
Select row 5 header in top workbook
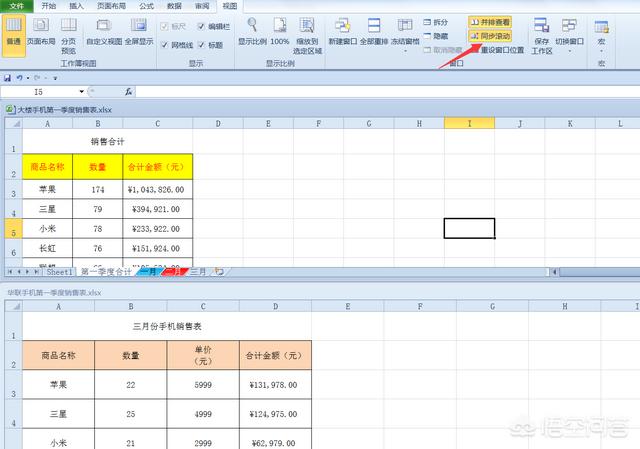pos(13,229)
